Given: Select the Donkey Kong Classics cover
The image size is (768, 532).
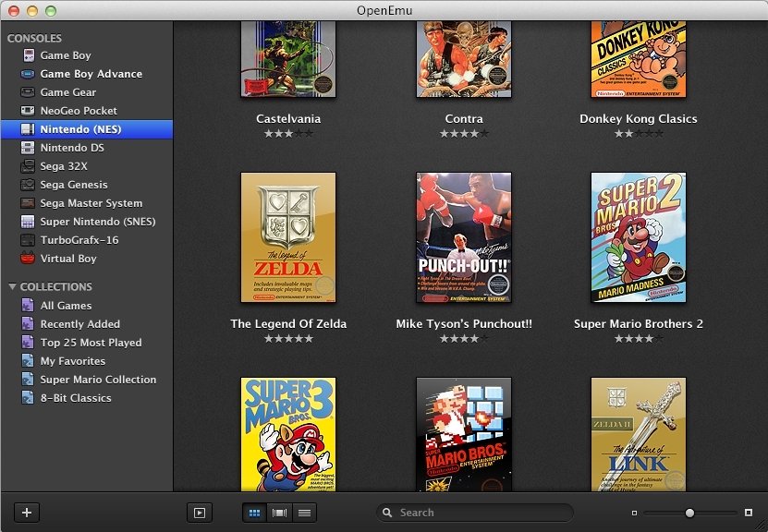Looking at the screenshot, I should click(639, 59).
